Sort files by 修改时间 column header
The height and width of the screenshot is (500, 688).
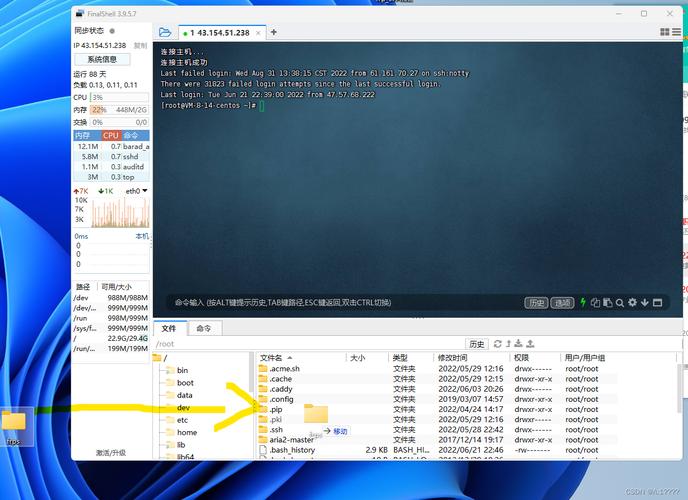coord(473,358)
